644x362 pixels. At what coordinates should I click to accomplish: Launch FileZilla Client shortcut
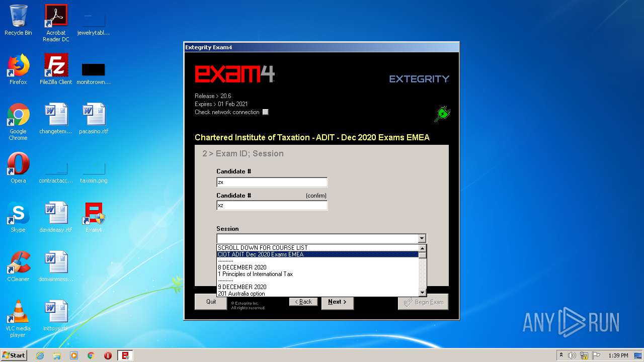point(56,69)
